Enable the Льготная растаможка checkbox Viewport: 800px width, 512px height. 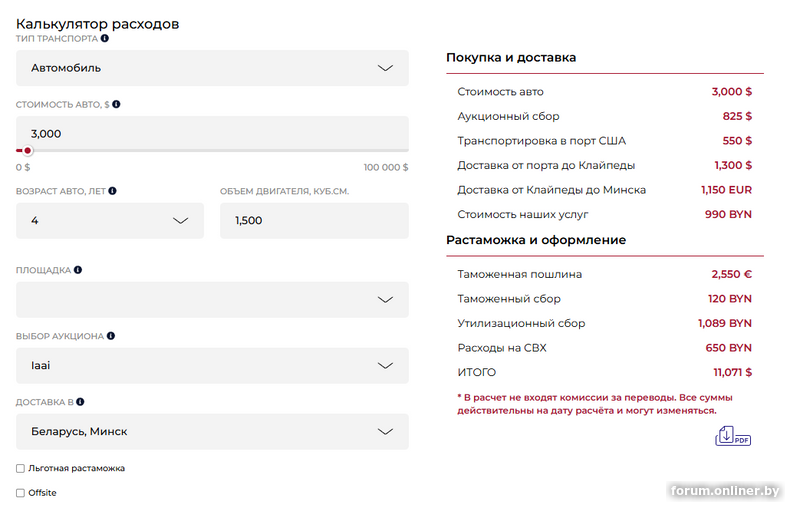(x=21, y=468)
